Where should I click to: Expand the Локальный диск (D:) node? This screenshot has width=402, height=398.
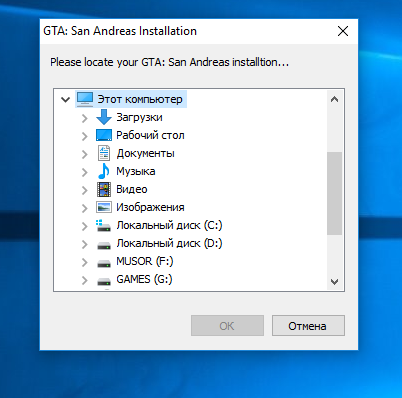85,244
